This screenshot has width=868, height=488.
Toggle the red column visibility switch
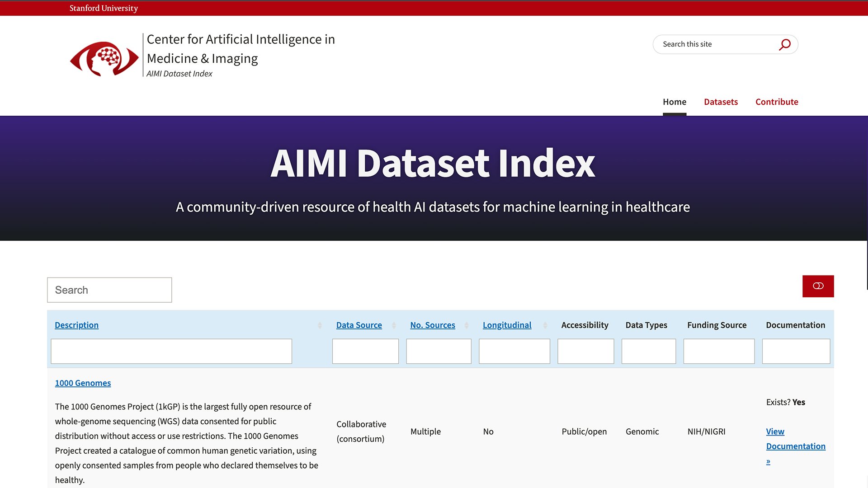(818, 286)
